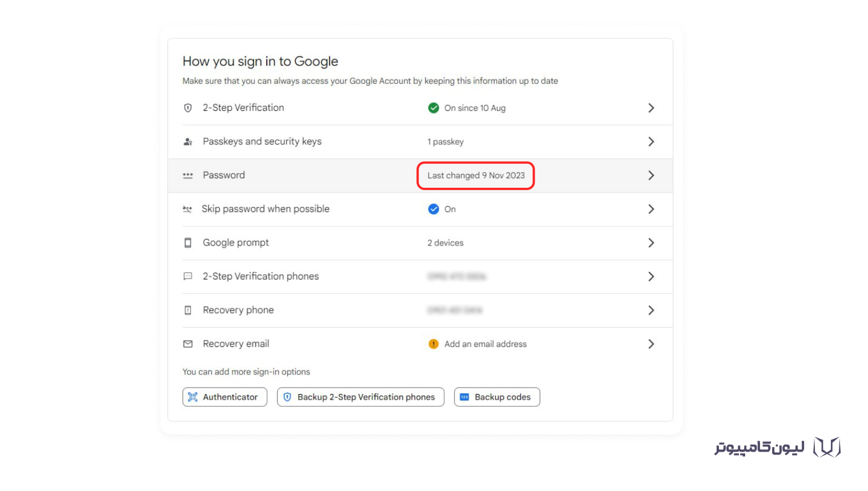The image size is (868, 491).
Task: Click the 2-Step Verification phones message icon
Action: click(187, 276)
